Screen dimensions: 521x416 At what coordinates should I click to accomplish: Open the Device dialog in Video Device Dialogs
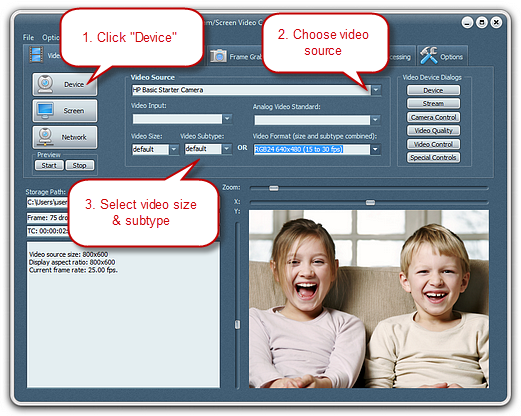[433, 90]
